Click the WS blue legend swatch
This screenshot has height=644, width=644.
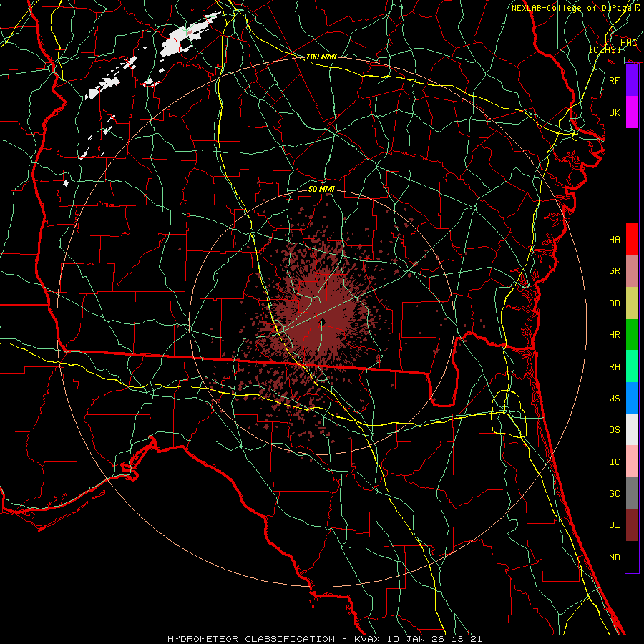[632, 398]
